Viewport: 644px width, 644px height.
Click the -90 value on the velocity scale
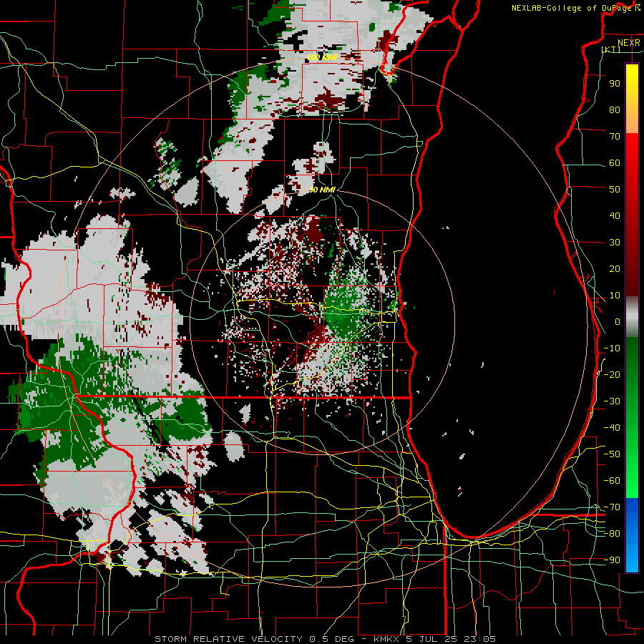click(612, 560)
